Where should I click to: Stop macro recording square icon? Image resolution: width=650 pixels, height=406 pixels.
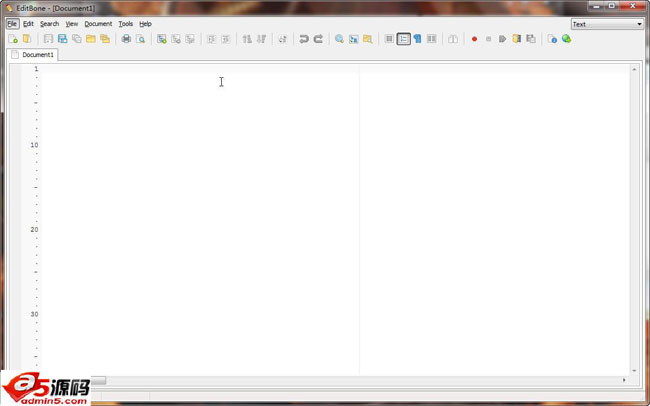(x=488, y=39)
